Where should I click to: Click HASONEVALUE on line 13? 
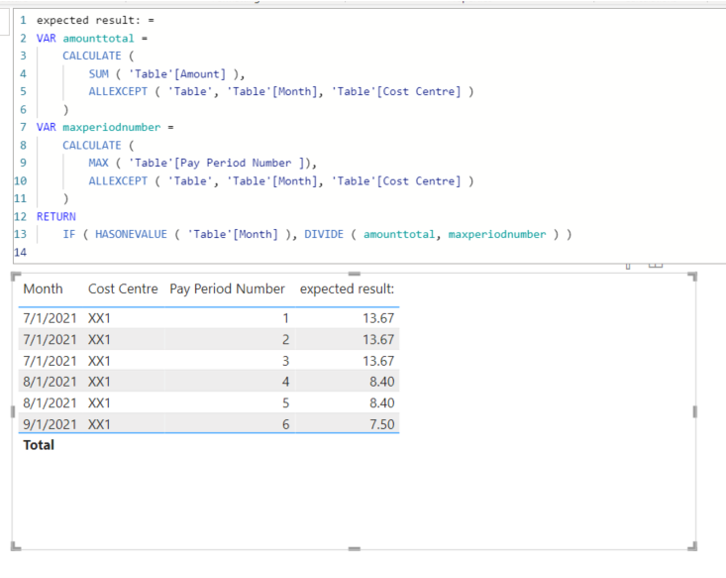tap(131, 234)
